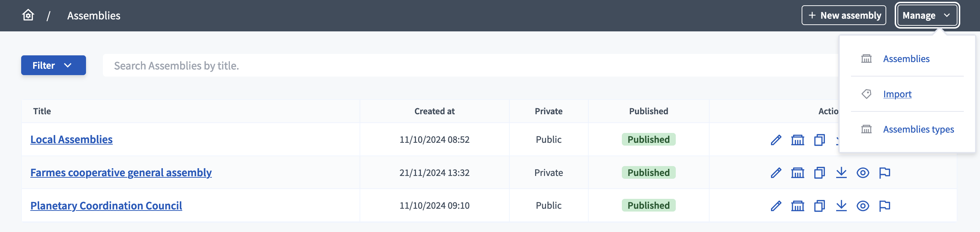The width and height of the screenshot is (980, 232).
Task: Expand the Filter dropdown
Action: [x=53, y=66]
